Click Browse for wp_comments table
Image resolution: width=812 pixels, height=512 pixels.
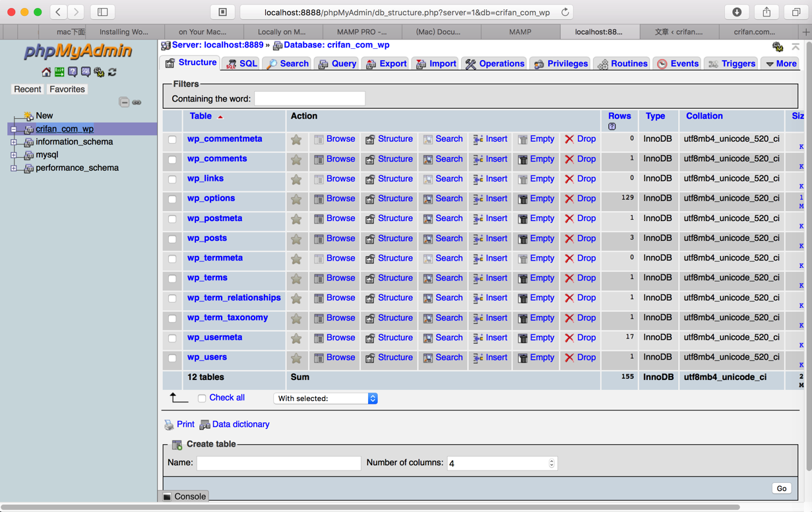tap(334, 159)
